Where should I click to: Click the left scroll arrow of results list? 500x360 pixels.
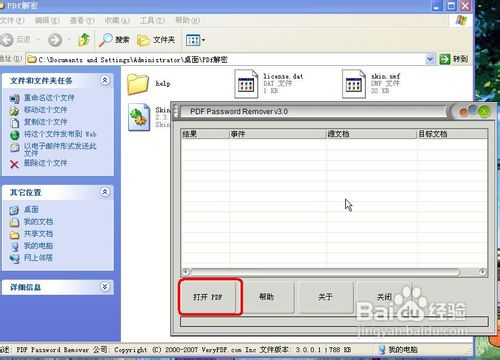pyautogui.click(x=186, y=272)
